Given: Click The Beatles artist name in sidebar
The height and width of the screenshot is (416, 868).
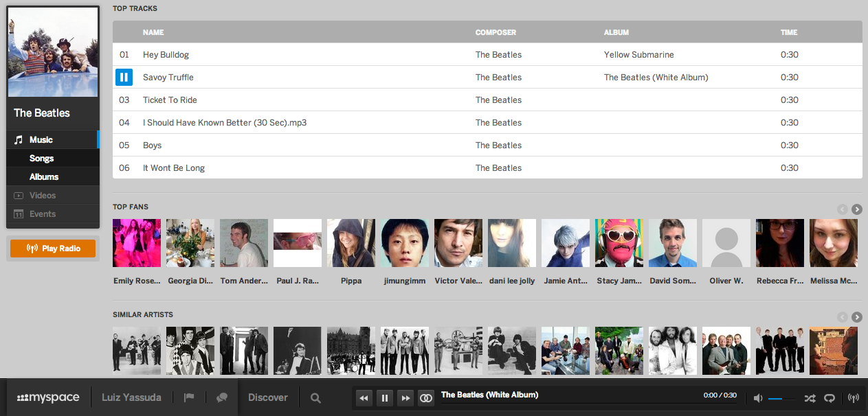Looking at the screenshot, I should 42,113.
